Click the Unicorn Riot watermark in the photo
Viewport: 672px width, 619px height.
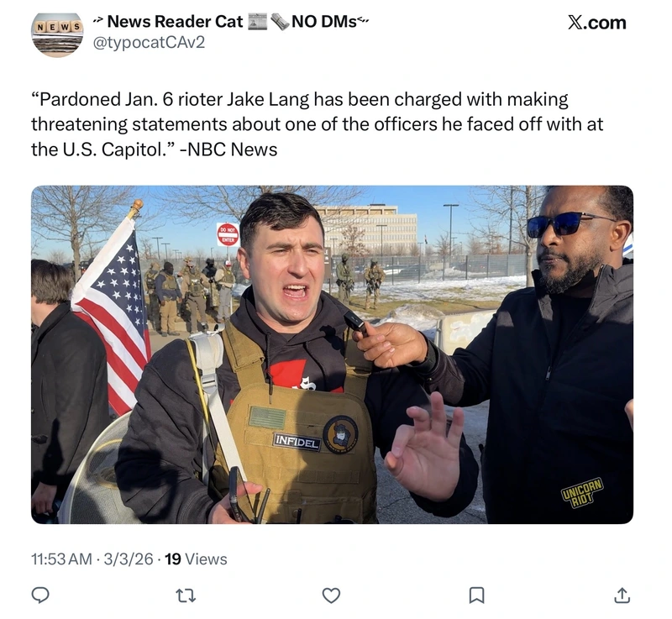[583, 493]
